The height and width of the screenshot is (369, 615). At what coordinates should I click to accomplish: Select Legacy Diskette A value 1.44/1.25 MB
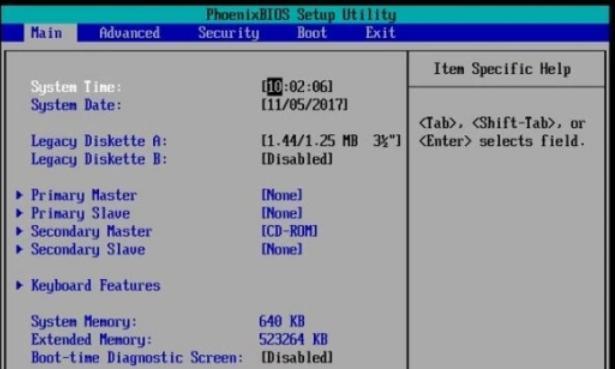pyautogui.click(x=331, y=141)
